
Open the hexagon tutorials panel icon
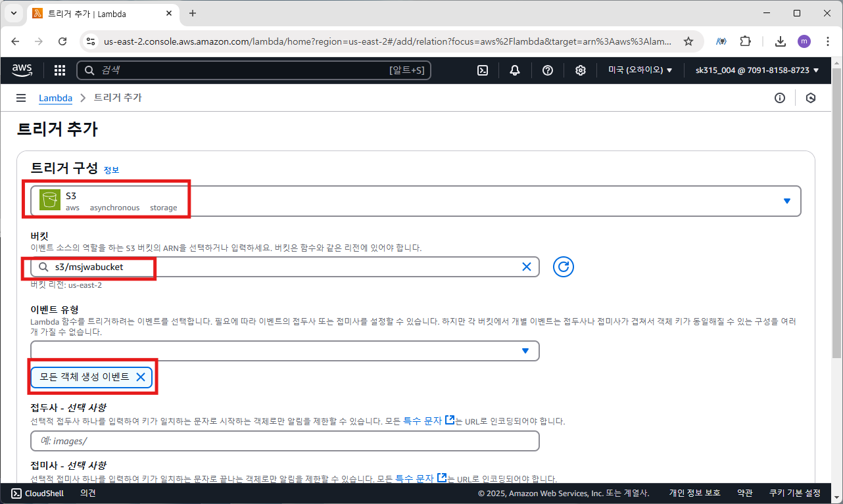pyautogui.click(x=811, y=98)
